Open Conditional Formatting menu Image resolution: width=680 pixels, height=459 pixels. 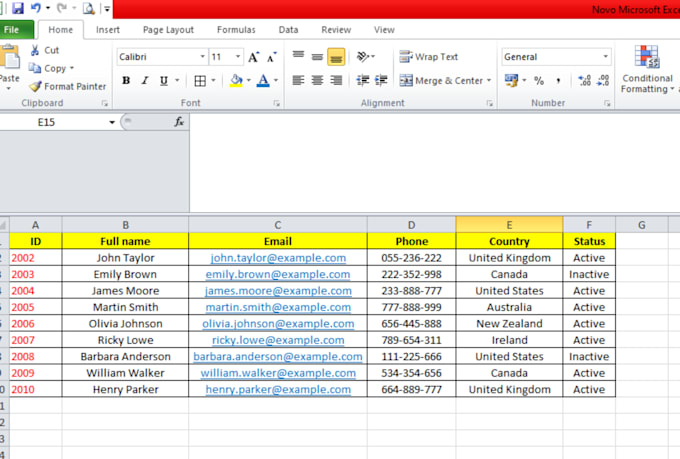pos(647,69)
